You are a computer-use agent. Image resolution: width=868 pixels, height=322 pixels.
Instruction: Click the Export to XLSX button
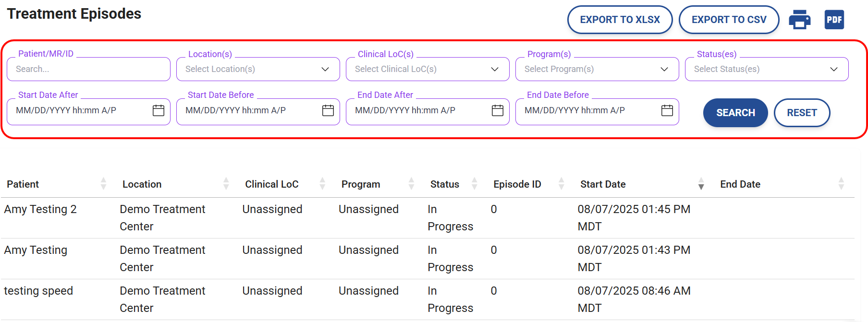click(x=620, y=20)
